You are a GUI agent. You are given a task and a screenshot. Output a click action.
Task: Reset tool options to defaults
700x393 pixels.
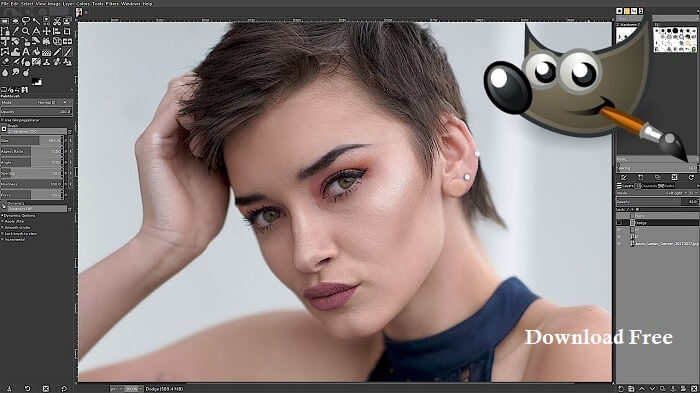[64, 389]
